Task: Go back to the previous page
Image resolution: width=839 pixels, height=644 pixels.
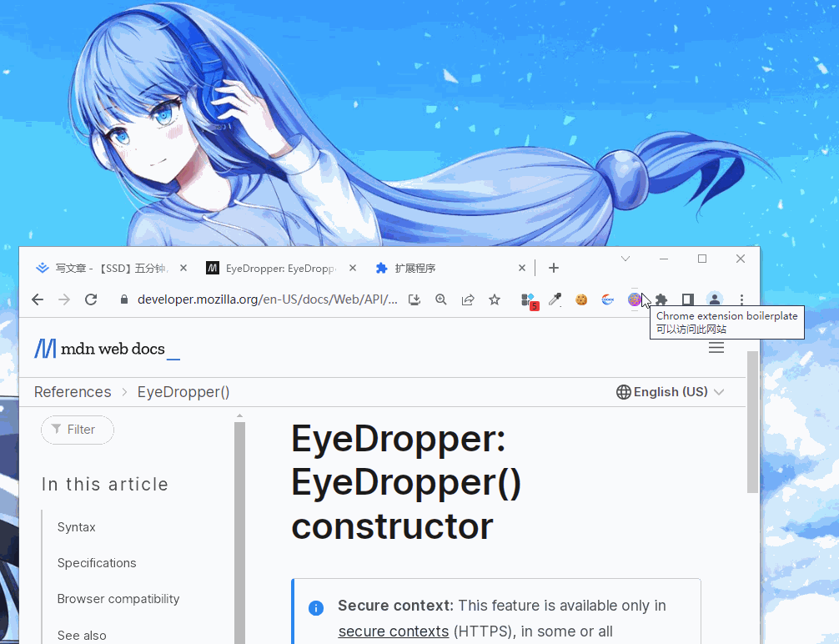Action: [38, 299]
